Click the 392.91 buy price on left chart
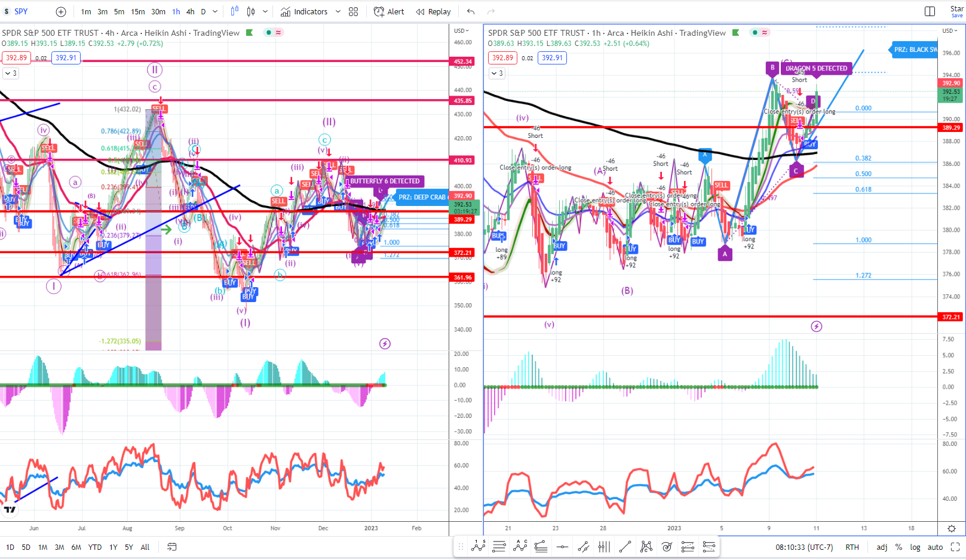The height and width of the screenshot is (560, 966). (66, 58)
